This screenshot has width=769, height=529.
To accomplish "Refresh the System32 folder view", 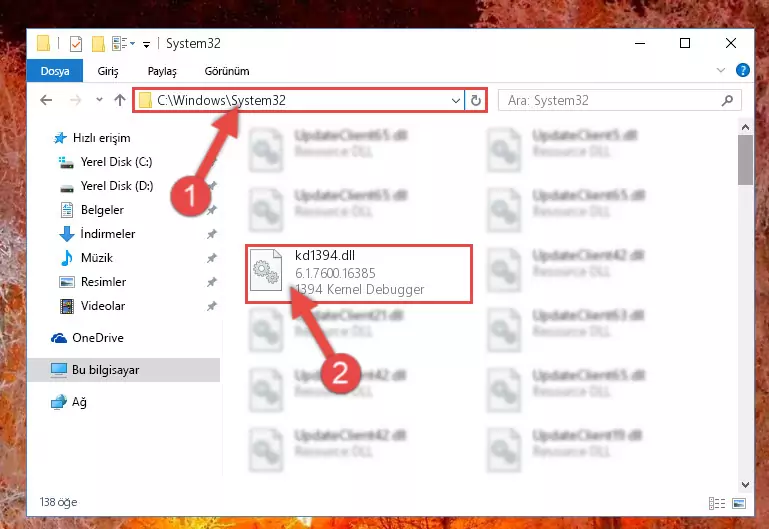I will [x=475, y=101].
